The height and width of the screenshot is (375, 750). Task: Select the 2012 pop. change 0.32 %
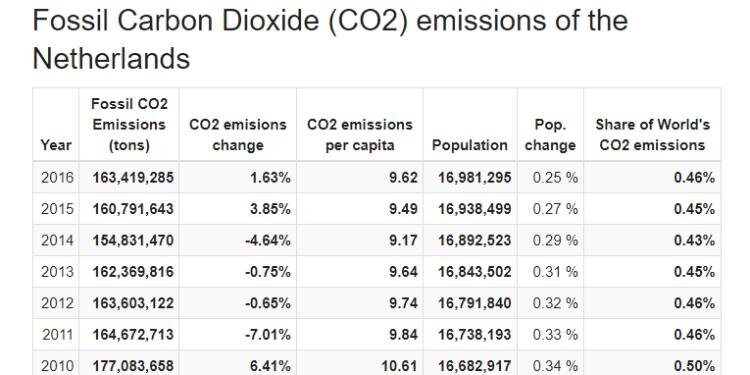555,303
